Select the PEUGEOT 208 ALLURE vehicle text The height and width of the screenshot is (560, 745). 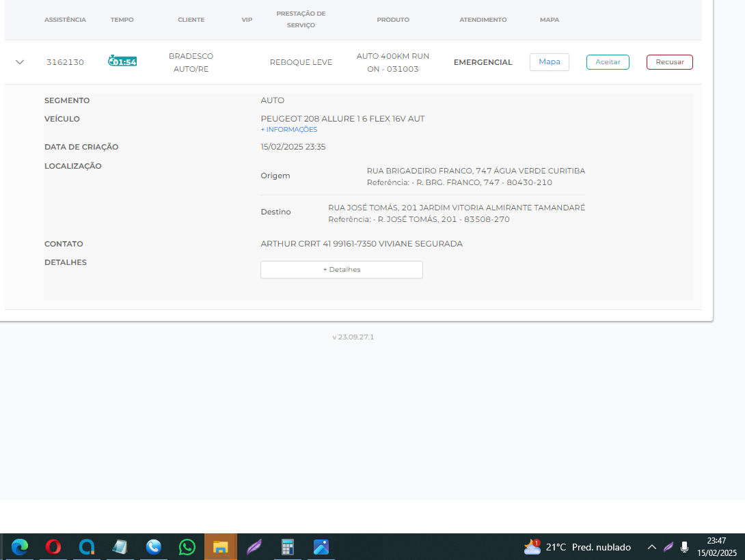tap(342, 119)
